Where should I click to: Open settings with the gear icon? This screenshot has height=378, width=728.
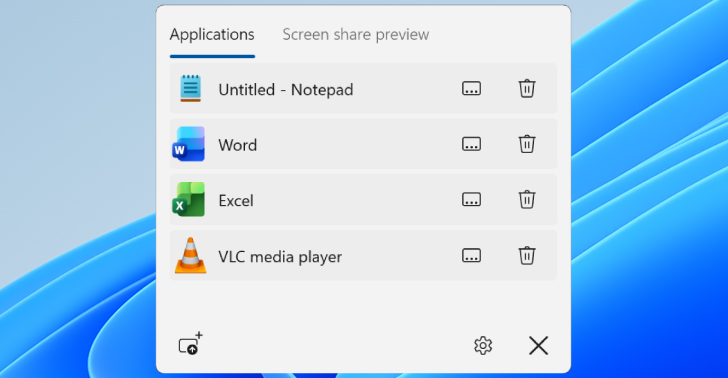pos(483,345)
